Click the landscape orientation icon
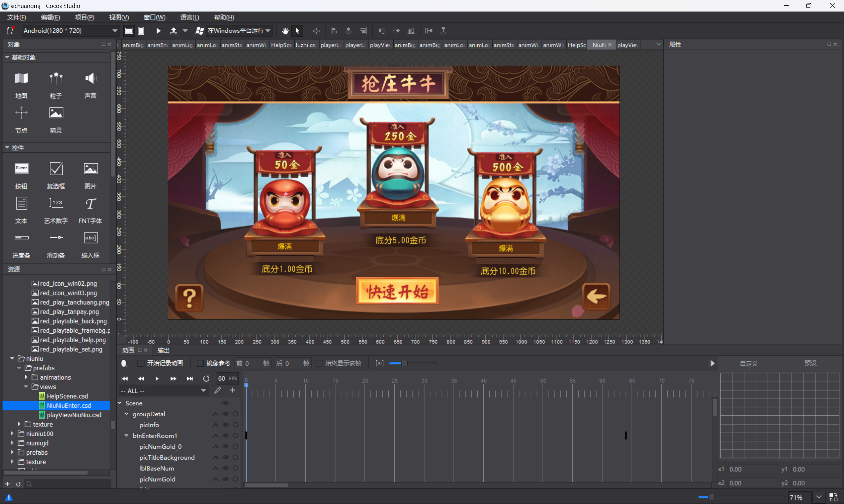Viewport: 844px width, 504px height. (x=129, y=31)
